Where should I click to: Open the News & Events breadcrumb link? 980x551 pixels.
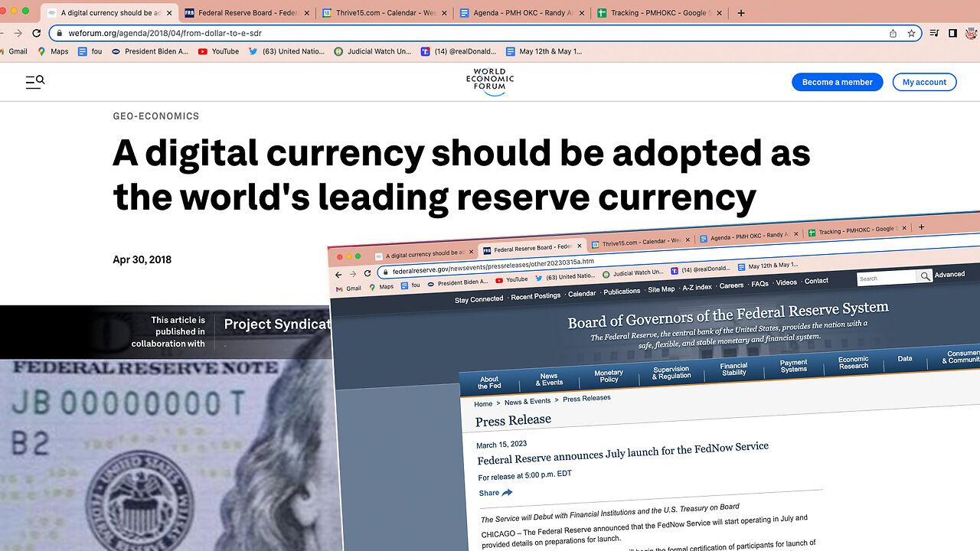[x=527, y=401]
